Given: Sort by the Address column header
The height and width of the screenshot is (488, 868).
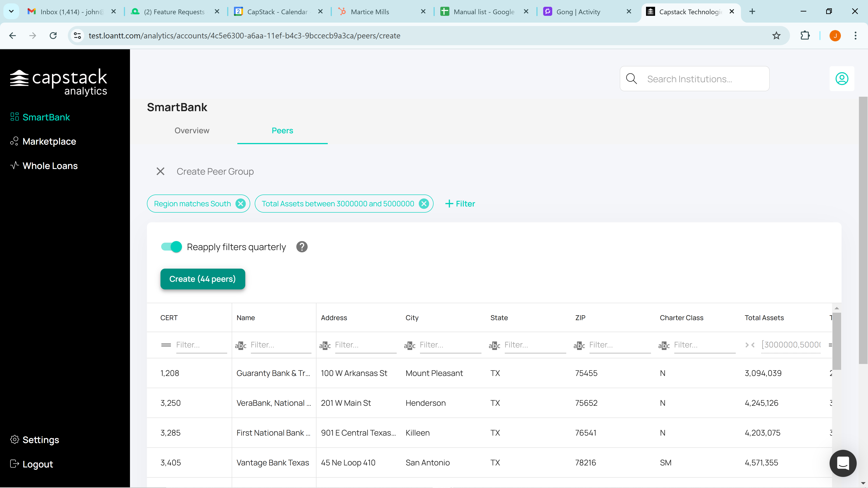Looking at the screenshot, I should coord(334,318).
